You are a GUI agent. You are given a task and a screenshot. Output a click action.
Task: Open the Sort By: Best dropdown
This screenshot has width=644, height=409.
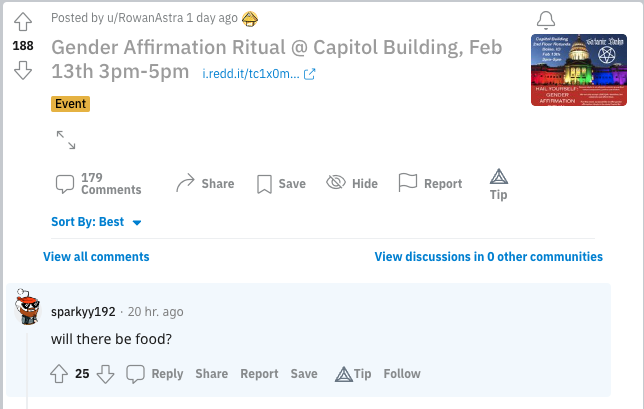97,222
